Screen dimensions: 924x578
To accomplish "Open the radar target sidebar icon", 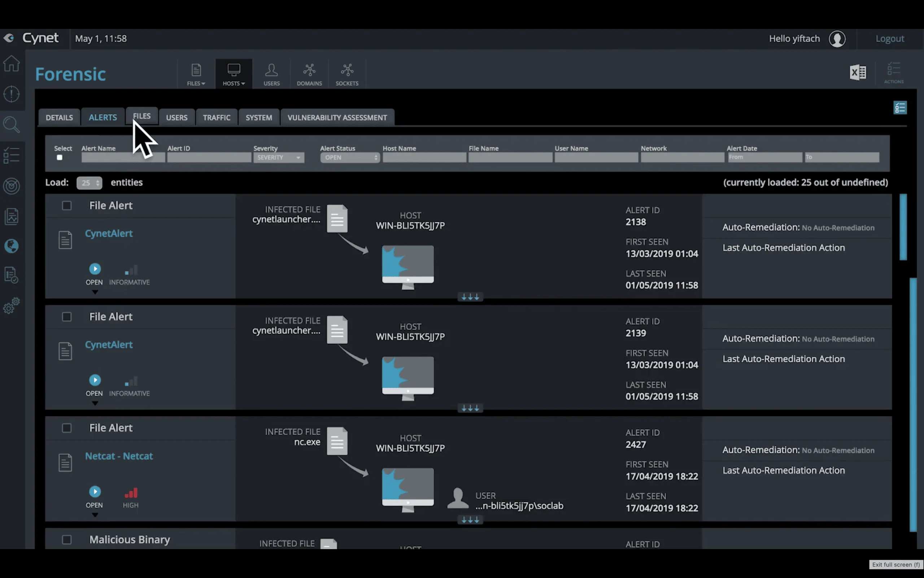I will pyautogui.click(x=12, y=186).
